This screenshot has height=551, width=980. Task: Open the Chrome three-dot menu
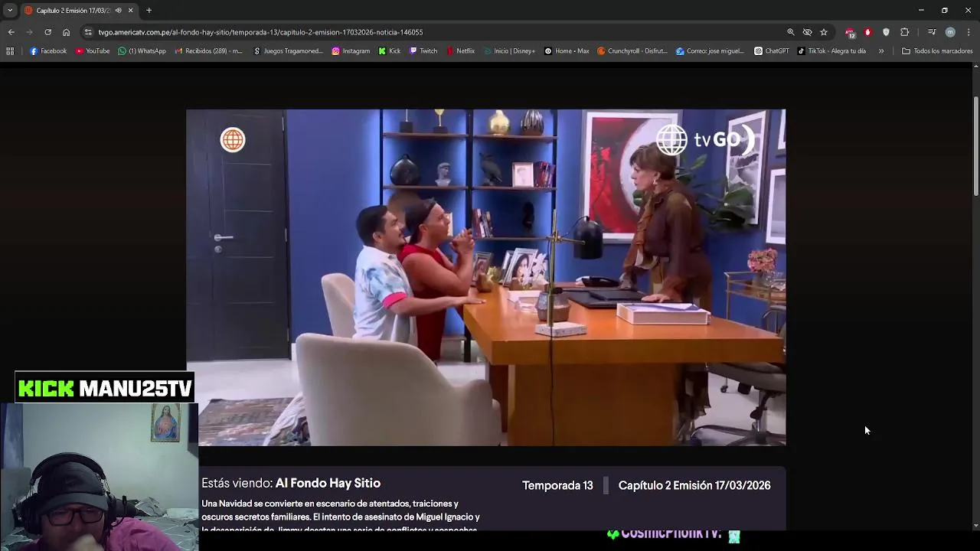969,32
